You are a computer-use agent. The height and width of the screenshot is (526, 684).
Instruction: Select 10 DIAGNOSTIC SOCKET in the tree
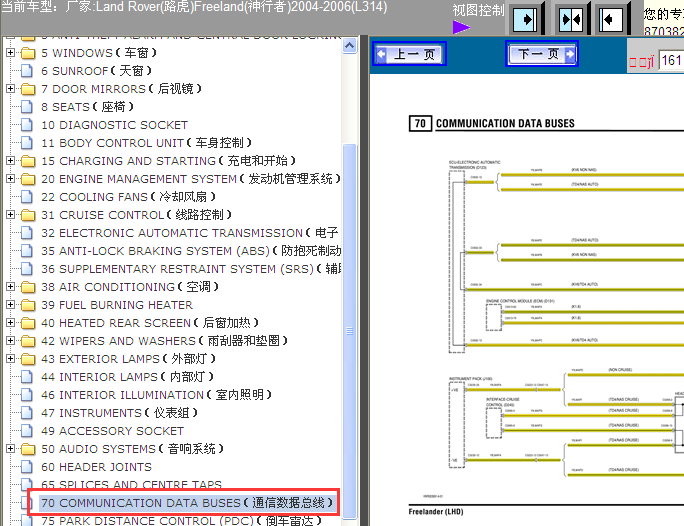click(x=114, y=125)
